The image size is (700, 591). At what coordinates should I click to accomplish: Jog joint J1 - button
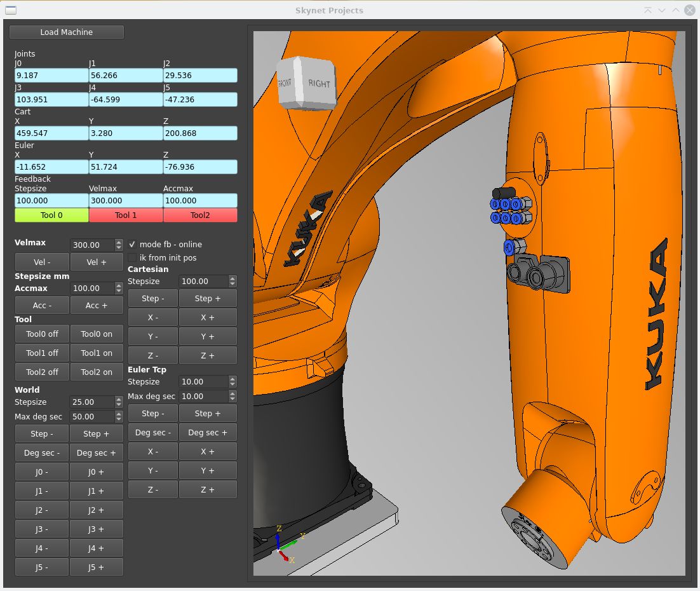[x=42, y=491]
